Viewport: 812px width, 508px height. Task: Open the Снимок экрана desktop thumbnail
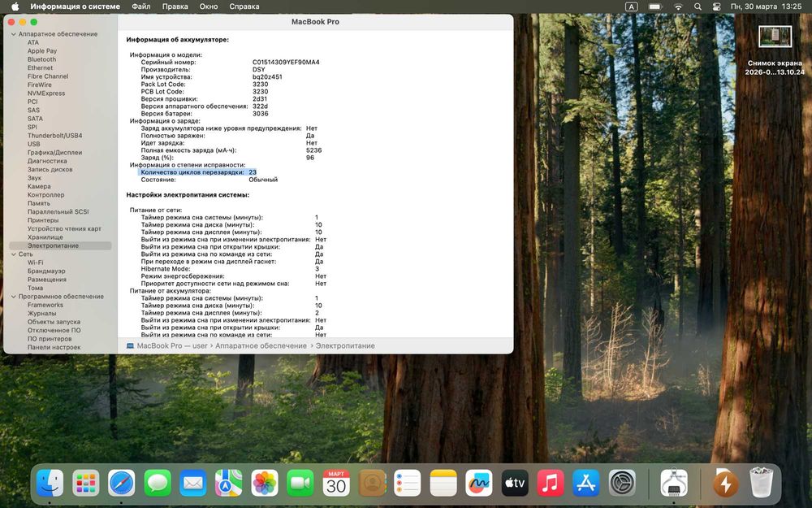[x=775, y=37]
